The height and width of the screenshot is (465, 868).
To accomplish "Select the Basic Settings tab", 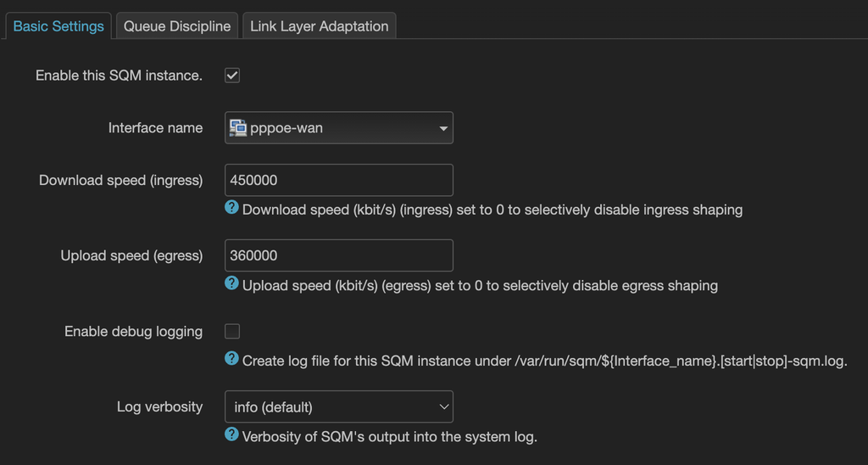I will [58, 26].
